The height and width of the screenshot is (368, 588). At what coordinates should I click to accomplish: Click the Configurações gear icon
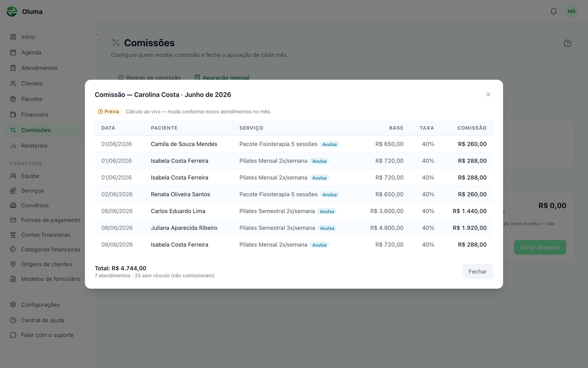coord(13,305)
